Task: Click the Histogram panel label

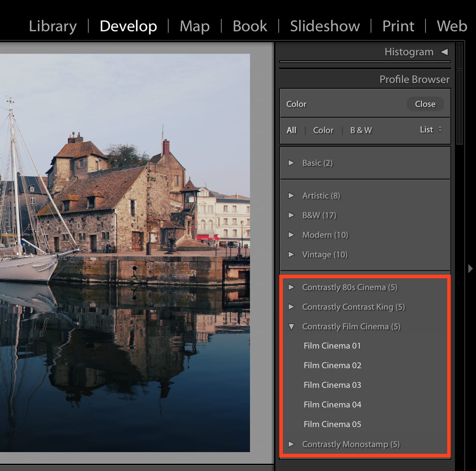Action: coord(409,52)
